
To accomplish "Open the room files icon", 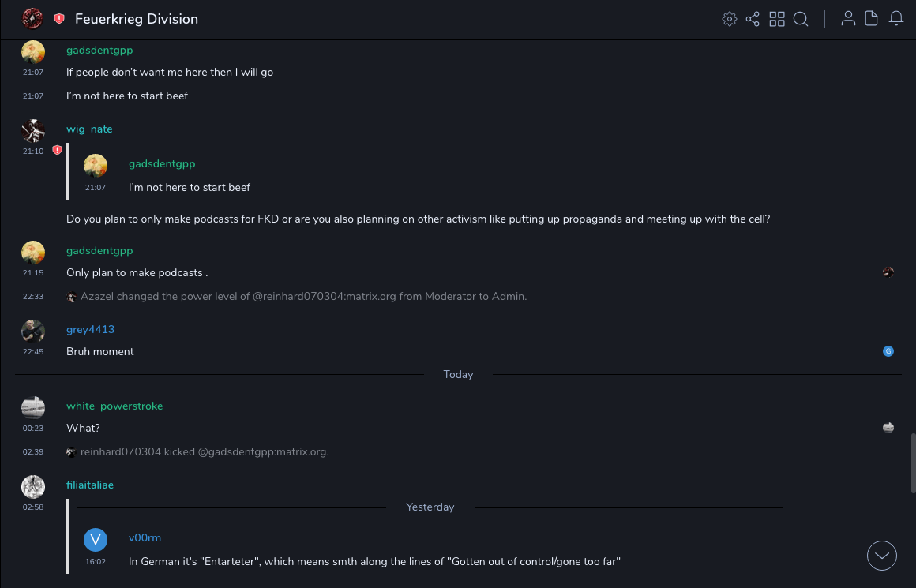I will pos(872,19).
